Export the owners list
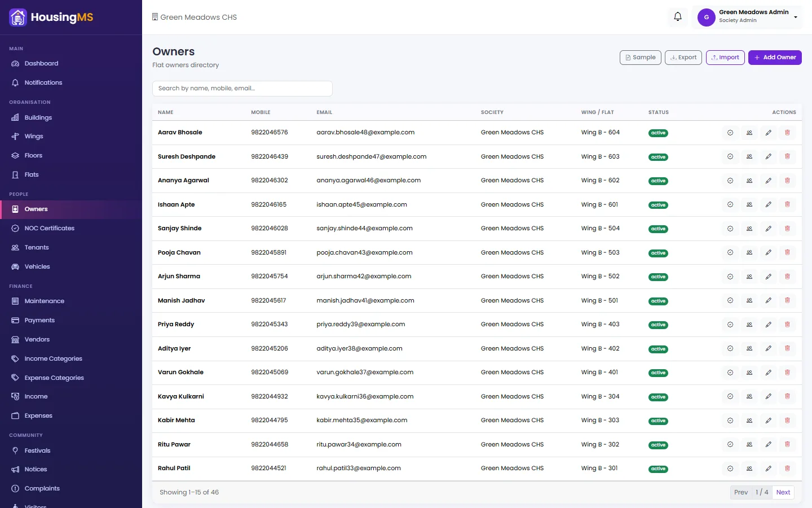The image size is (812, 508). click(683, 58)
